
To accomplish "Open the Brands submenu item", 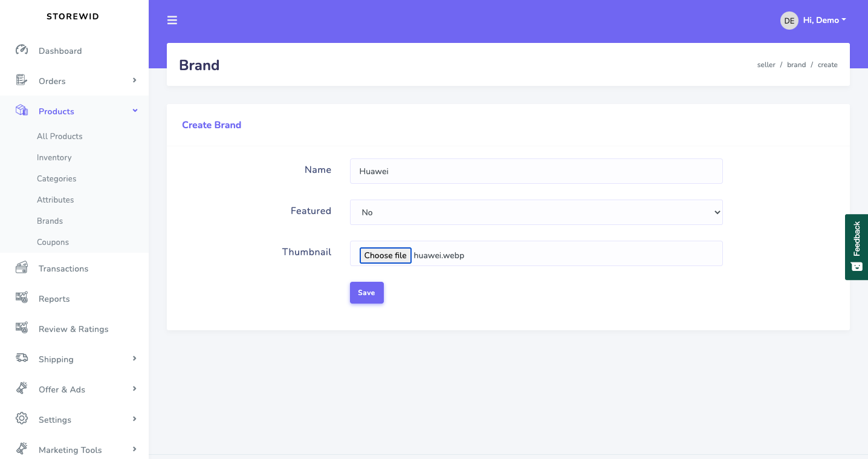I will 50,221.
